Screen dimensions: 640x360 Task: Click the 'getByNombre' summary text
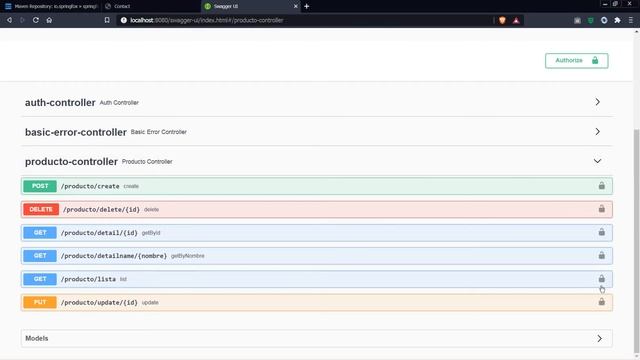[x=188, y=256]
